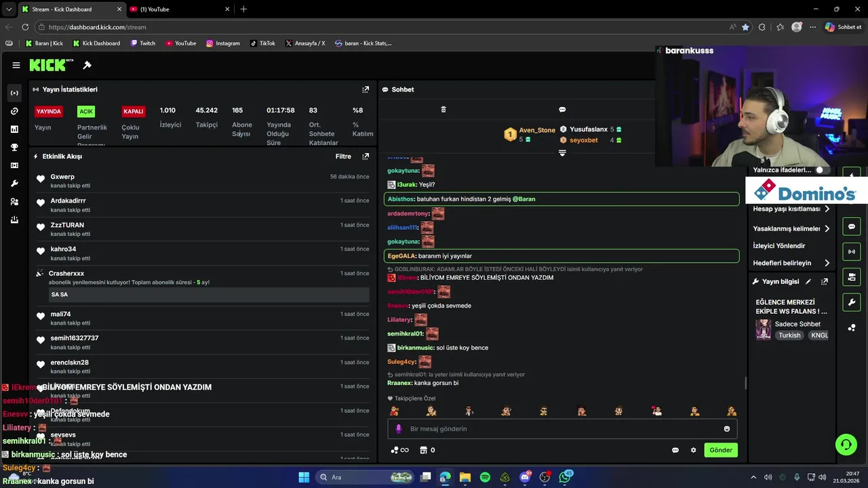
Task: Click the Aven_Stone top gifter name
Action: tap(537, 130)
